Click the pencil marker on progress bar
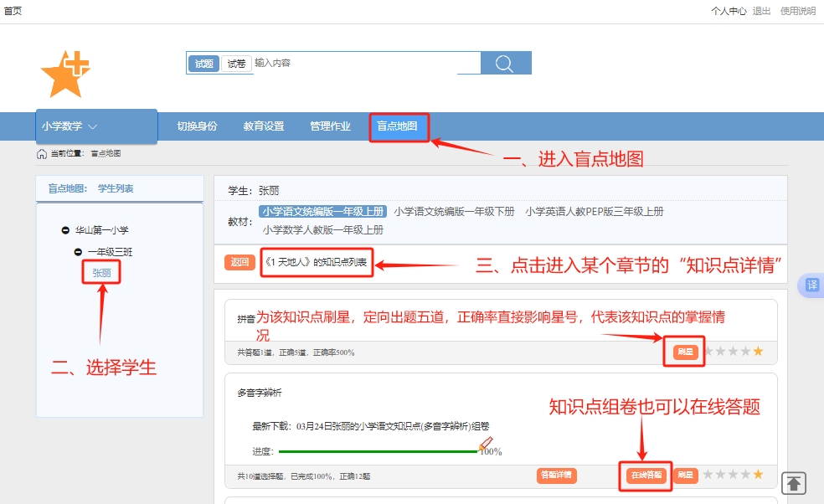824x504 pixels. 487,443
